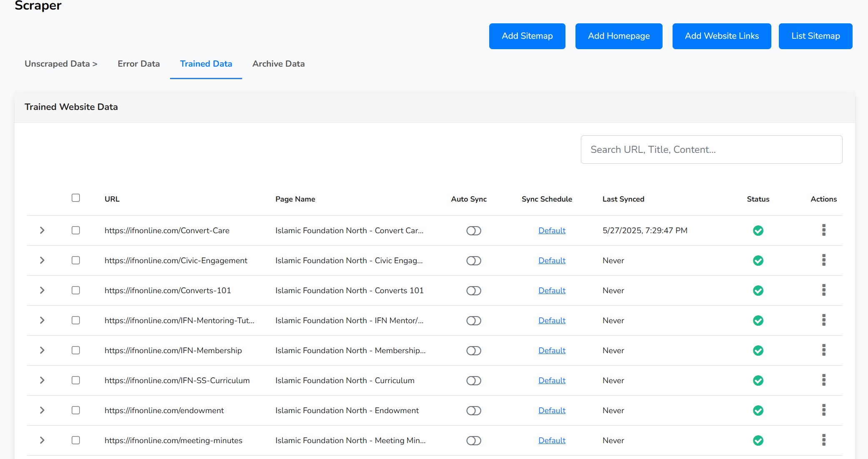Focus the Search URL, Title, Content field
868x459 pixels.
click(x=711, y=150)
